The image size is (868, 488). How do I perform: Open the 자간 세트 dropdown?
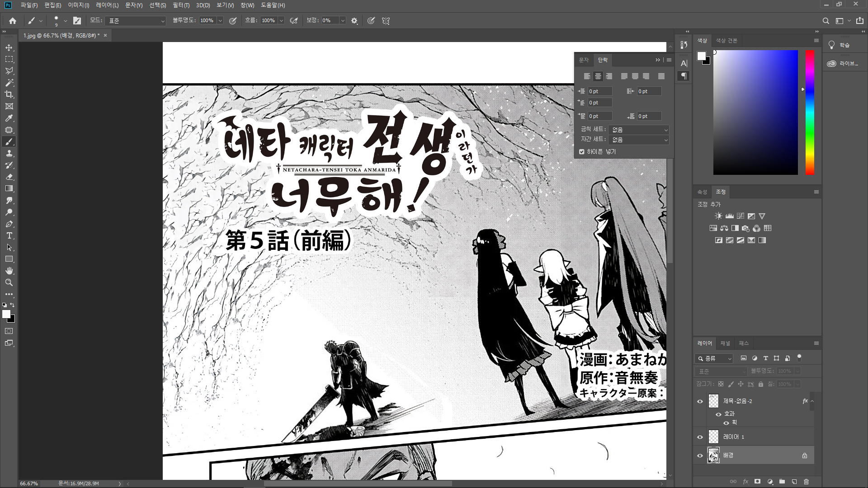tap(638, 140)
